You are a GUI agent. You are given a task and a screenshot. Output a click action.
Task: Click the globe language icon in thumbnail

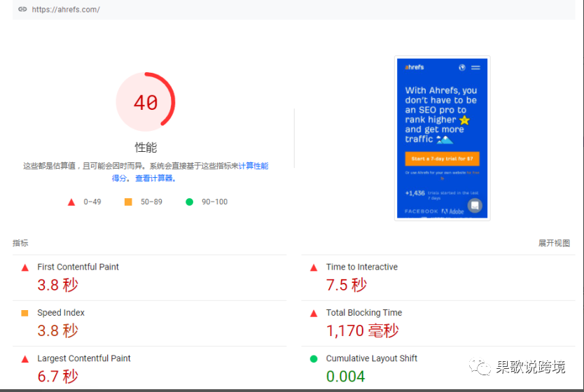click(x=462, y=67)
